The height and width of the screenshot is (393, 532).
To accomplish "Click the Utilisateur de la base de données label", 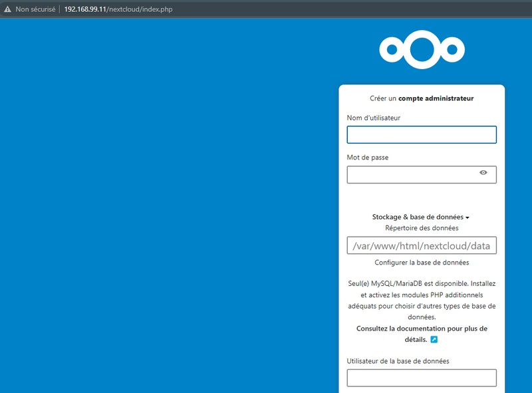I will click(398, 361).
